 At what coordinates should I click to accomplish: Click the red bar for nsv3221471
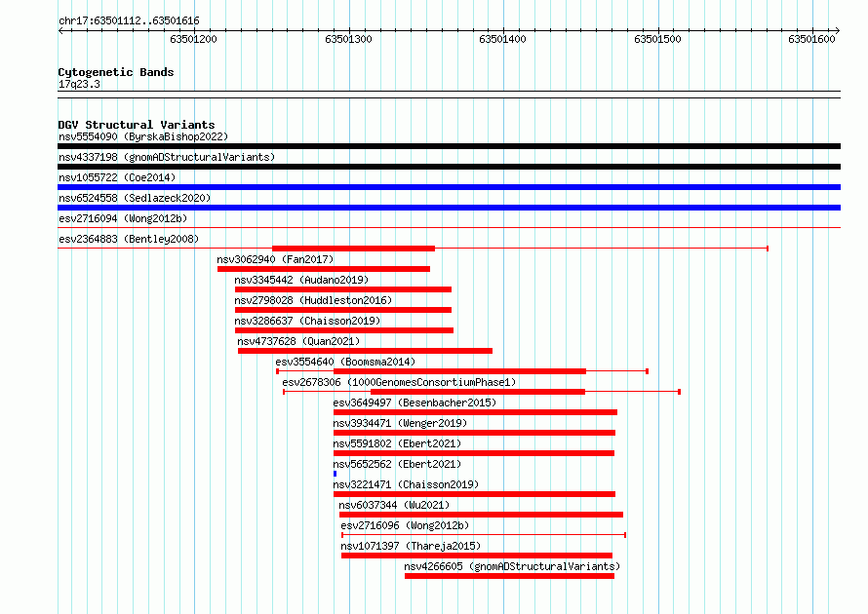[474, 494]
